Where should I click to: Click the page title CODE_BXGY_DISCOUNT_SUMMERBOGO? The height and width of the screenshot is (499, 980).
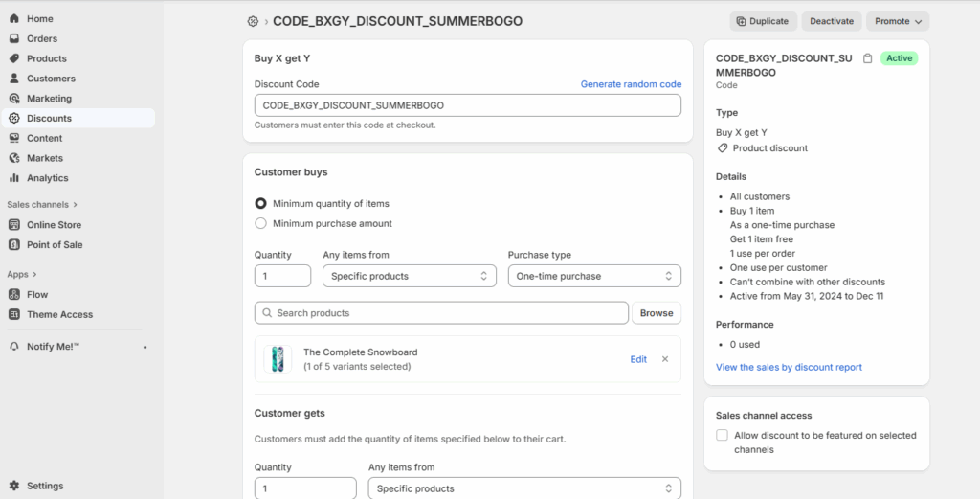pos(397,21)
